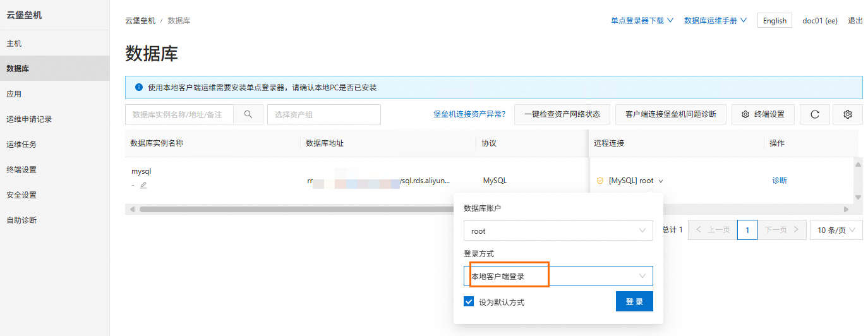
Task: Click 退出 to log out
Action: [x=855, y=20]
